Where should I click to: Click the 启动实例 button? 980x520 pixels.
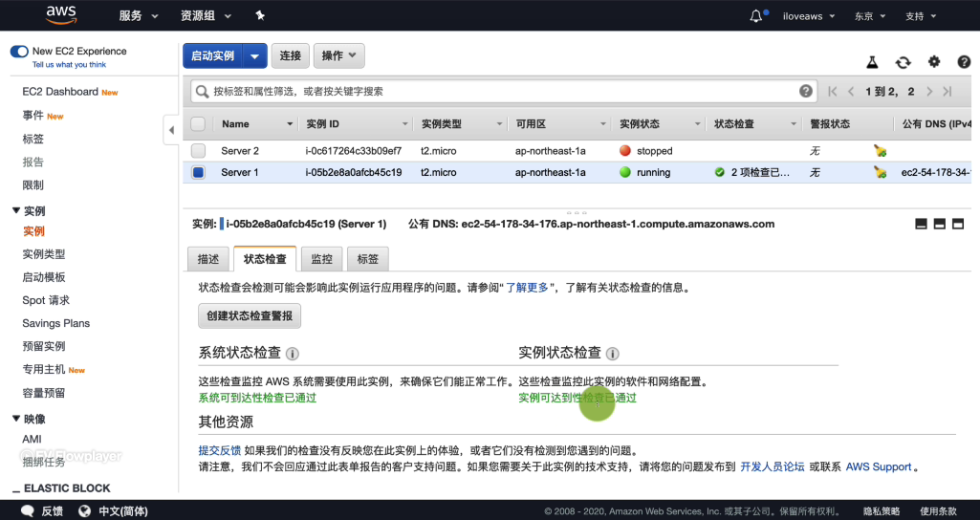212,55
